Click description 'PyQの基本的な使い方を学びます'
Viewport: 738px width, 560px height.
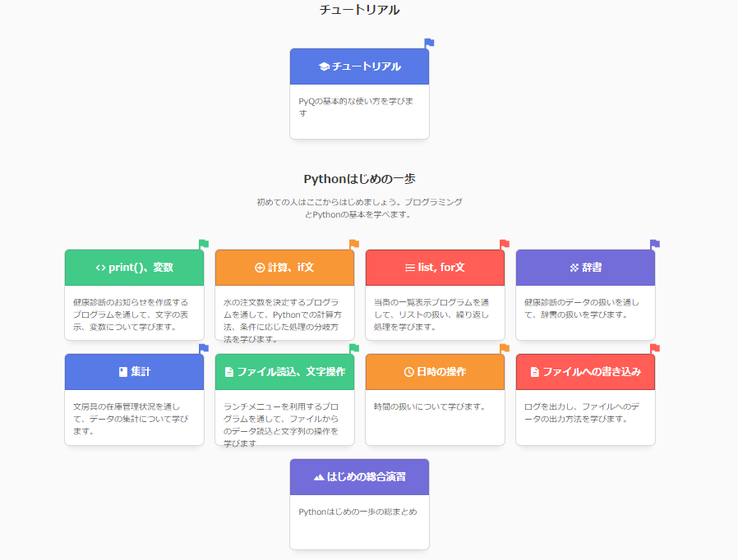click(x=357, y=108)
